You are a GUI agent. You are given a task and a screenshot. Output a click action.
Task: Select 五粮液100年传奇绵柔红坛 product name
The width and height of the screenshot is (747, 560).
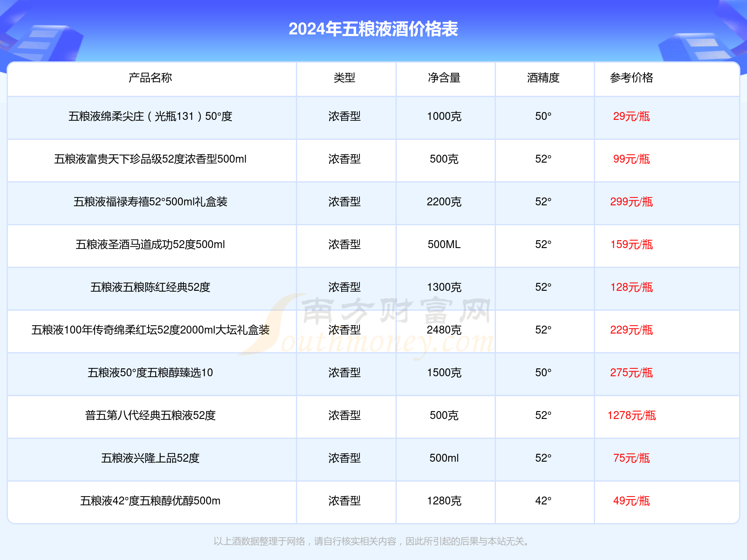coord(150,330)
